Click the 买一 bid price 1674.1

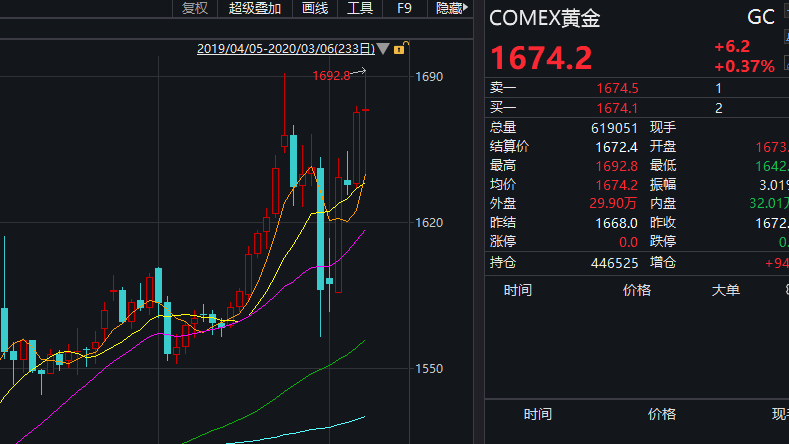617,108
